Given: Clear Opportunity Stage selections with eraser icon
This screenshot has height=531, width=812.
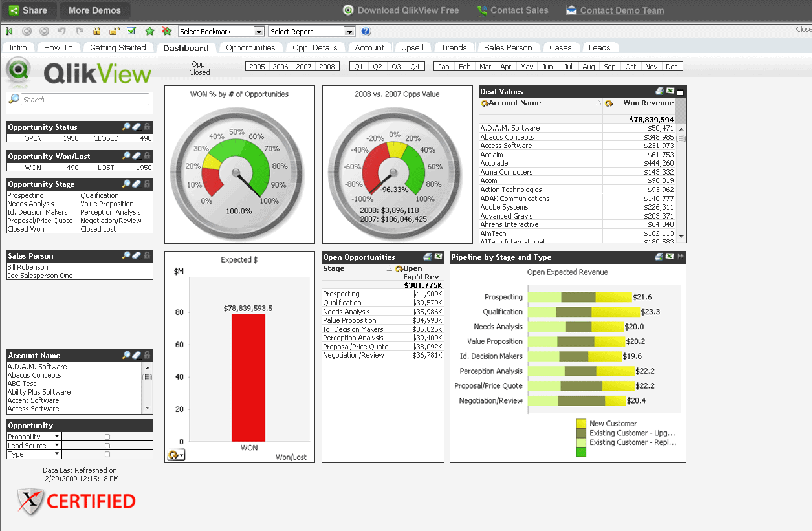Looking at the screenshot, I should coord(137,184).
